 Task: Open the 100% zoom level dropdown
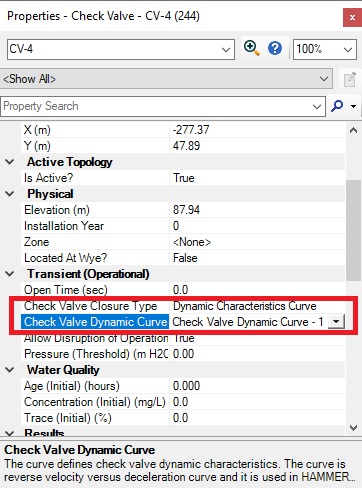(348, 50)
